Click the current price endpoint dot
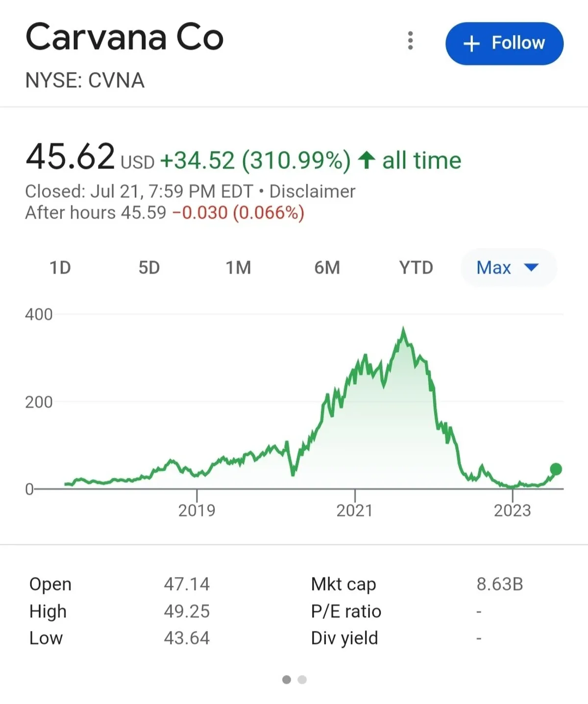 pyautogui.click(x=556, y=469)
